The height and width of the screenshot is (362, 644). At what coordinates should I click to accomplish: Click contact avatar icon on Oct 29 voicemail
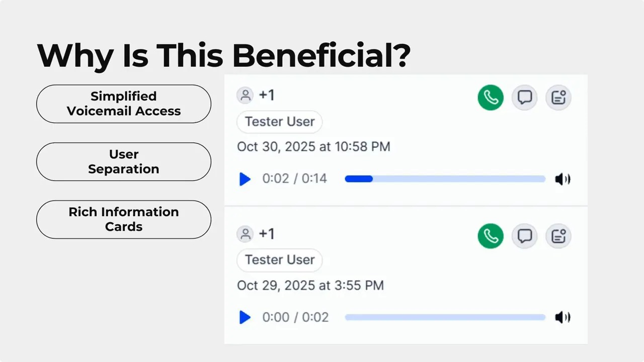245,234
